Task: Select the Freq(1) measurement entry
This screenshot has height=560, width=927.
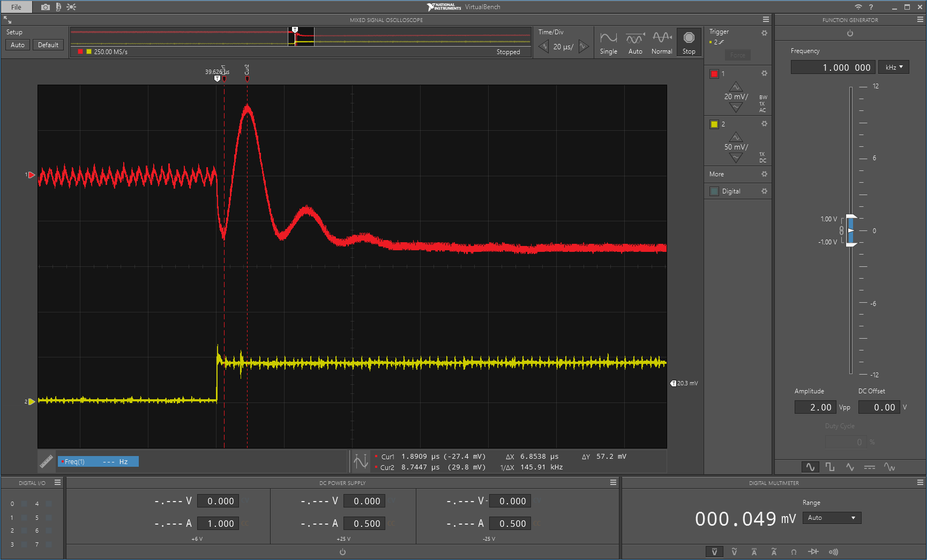Action: click(98, 461)
